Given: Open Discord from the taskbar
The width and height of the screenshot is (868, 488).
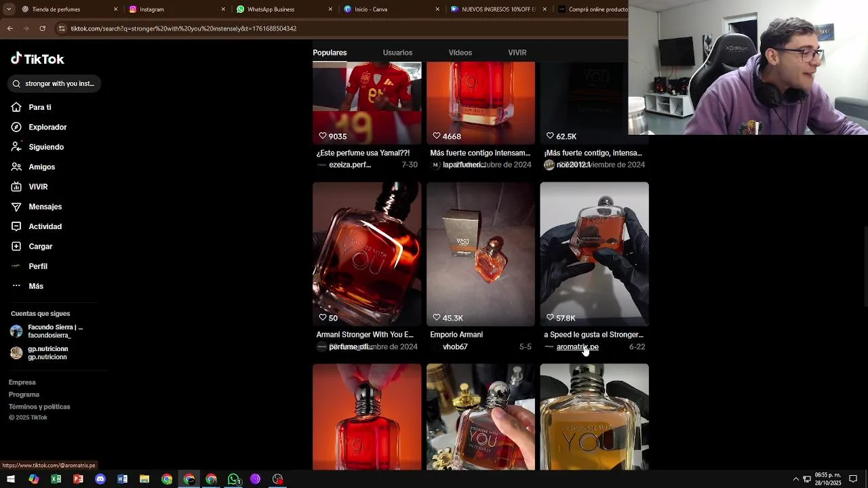Looking at the screenshot, I should (x=100, y=479).
